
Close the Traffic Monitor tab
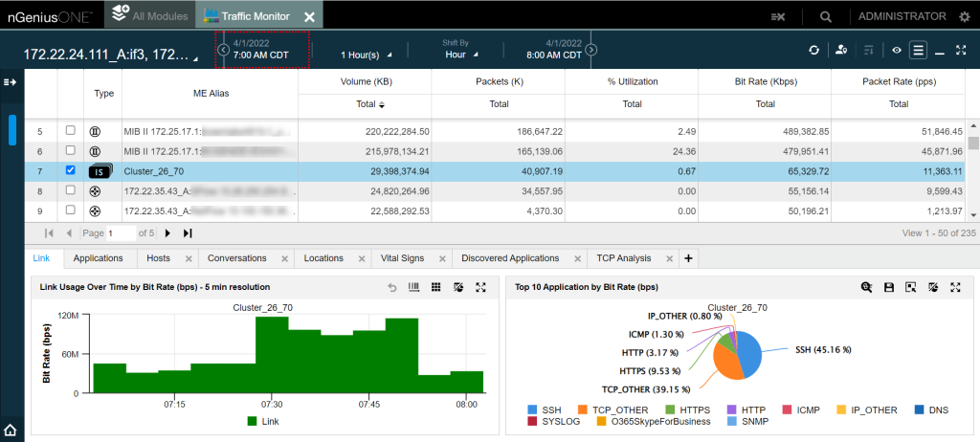click(309, 17)
